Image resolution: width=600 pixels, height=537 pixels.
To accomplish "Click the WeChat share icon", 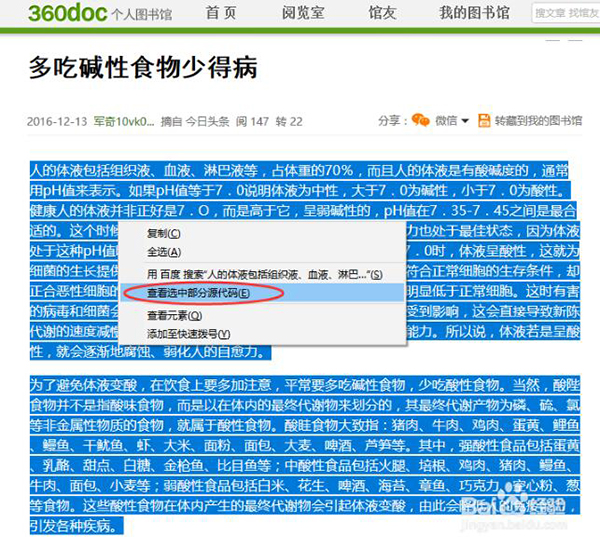I will 420,121.
